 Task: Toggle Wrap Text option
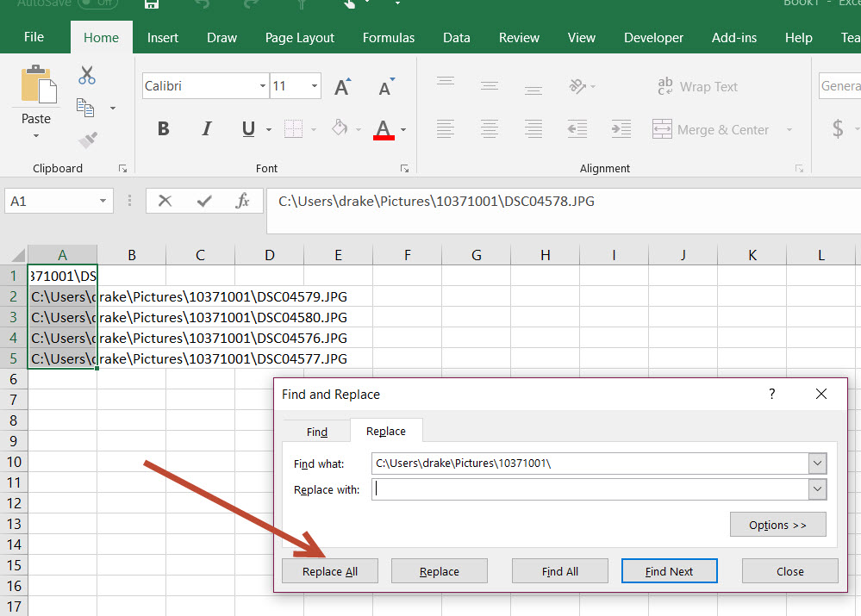tap(697, 86)
